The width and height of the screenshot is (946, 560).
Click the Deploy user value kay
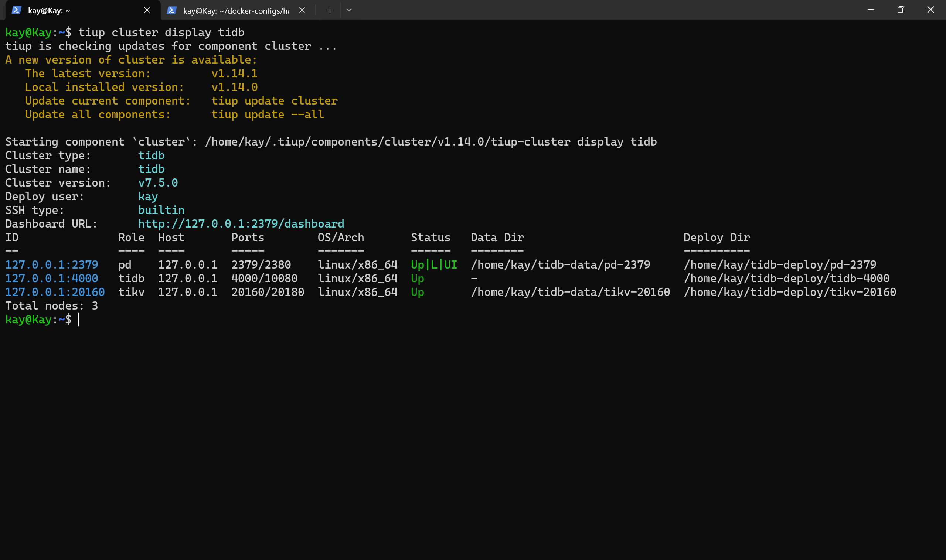click(148, 197)
